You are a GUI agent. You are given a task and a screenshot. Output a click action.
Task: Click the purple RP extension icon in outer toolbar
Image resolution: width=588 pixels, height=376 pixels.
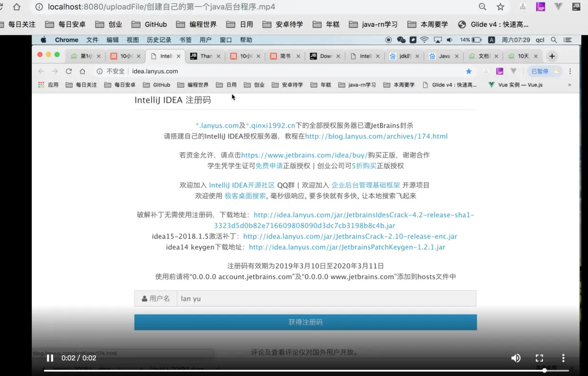pos(541,7)
